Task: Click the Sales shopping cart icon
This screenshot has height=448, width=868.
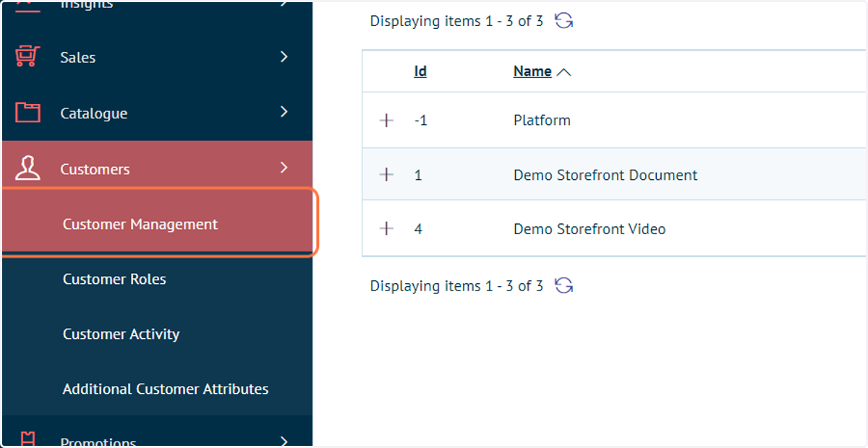Action: 27,56
